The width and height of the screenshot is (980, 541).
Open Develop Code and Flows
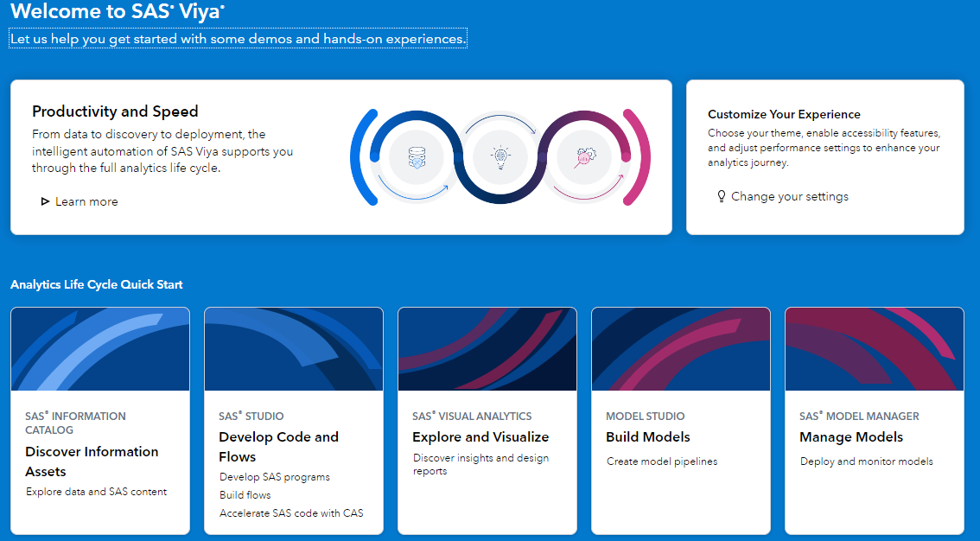point(278,447)
